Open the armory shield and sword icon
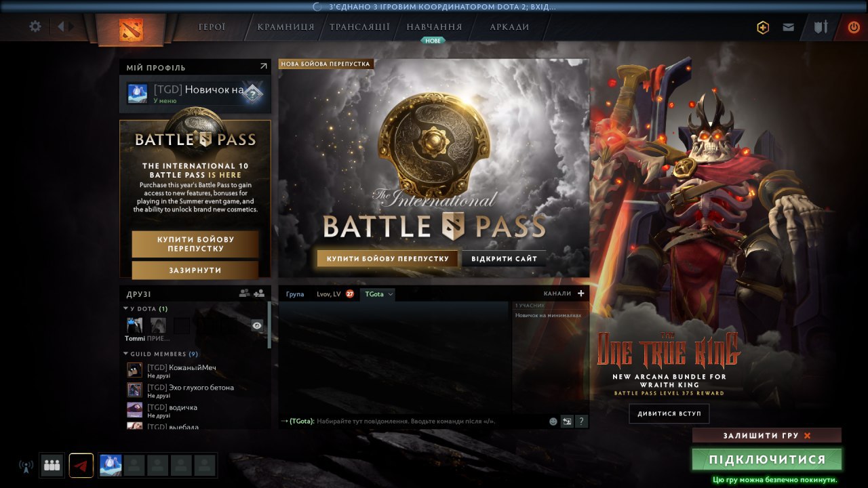This screenshot has height=488, width=868. pos(821,28)
